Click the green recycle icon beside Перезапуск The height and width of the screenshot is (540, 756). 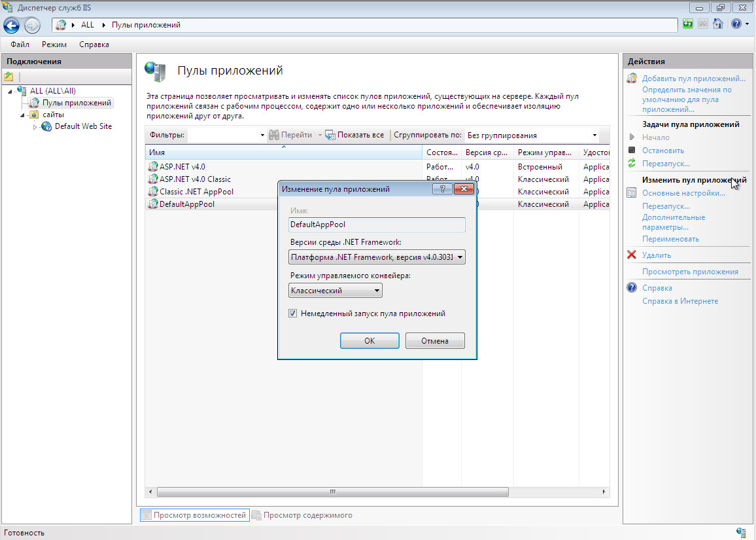coord(632,164)
